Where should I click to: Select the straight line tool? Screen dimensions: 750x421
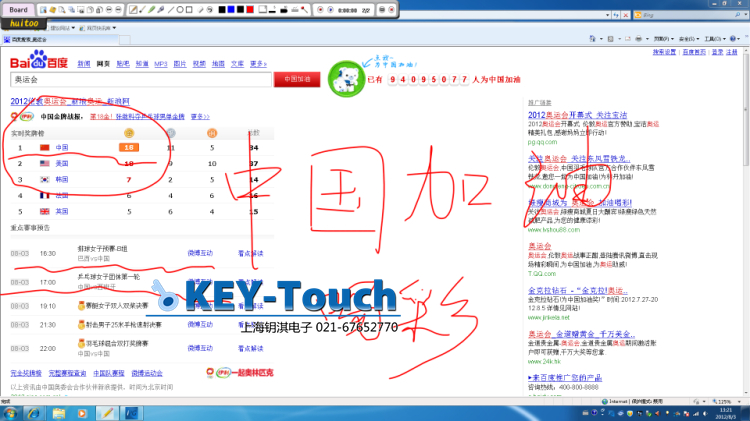[171, 10]
